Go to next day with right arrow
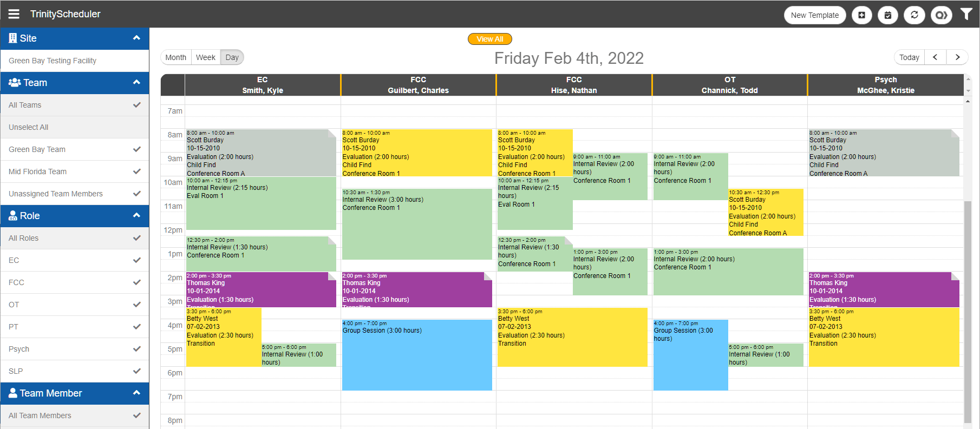Image resolution: width=980 pixels, height=429 pixels. pyautogui.click(x=957, y=57)
